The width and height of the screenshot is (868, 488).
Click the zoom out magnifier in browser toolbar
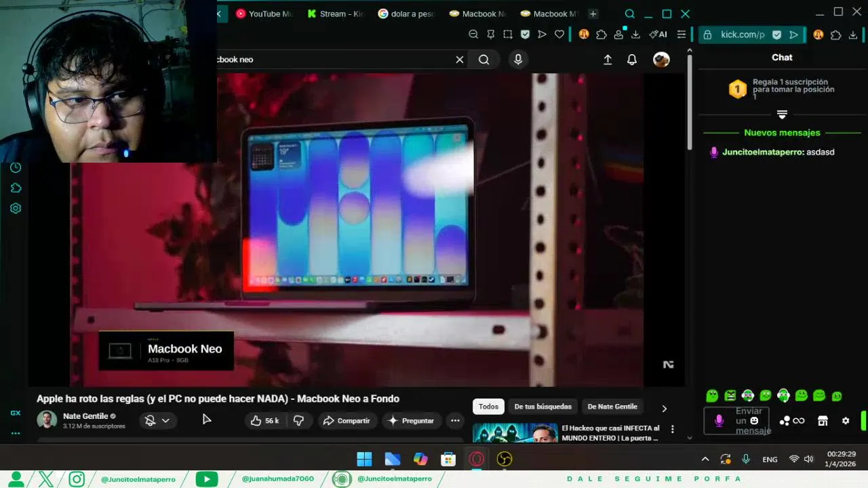[x=473, y=35]
